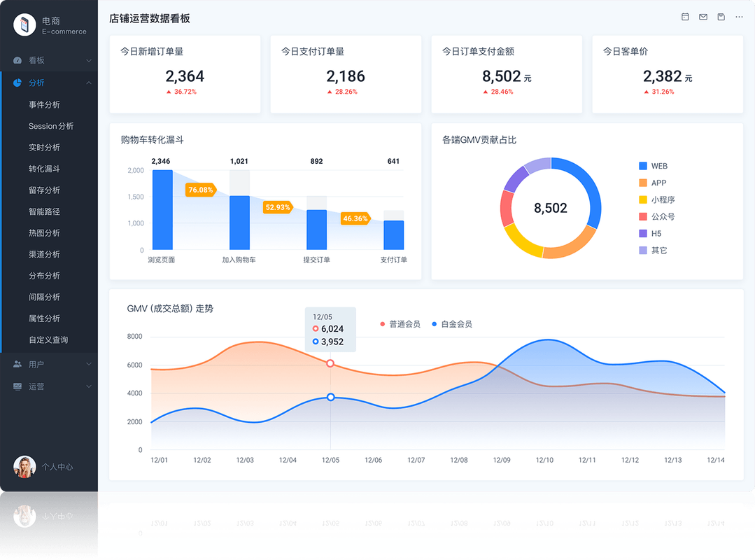The height and width of the screenshot is (560, 755).
Task: Toggle the 白金会员 series in GMV chart legend
Action: [x=451, y=324]
